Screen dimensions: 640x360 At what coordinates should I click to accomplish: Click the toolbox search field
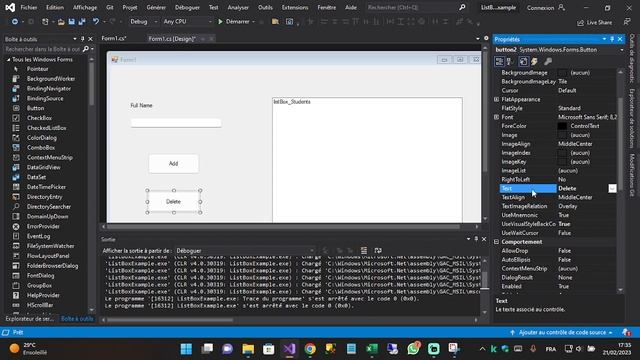(x=42, y=49)
